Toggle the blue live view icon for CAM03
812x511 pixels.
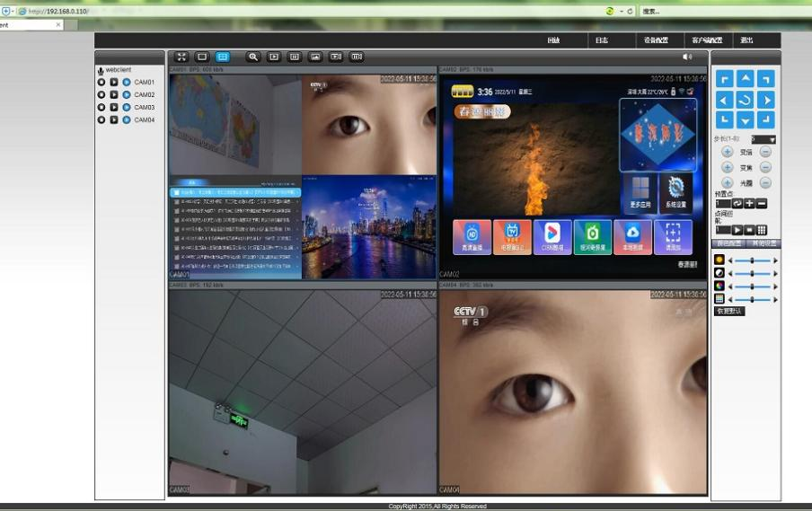126,107
